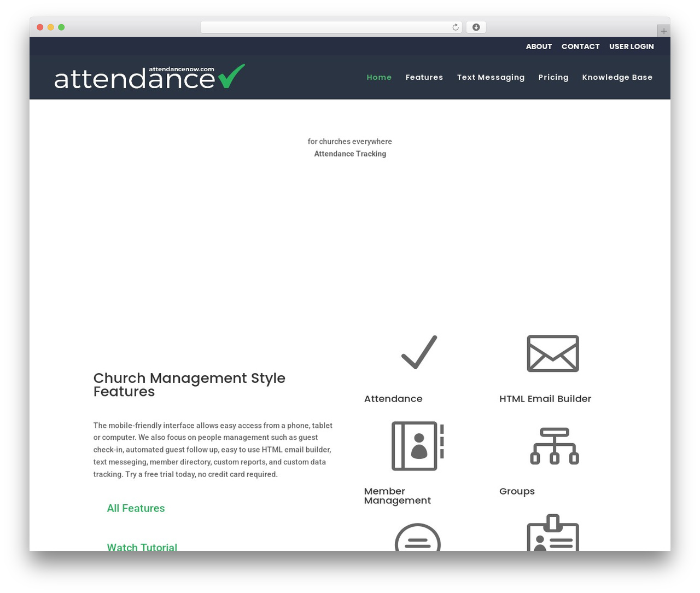Click the green maximize window button
Image resolution: width=700 pixels, height=593 pixels.
coord(61,27)
